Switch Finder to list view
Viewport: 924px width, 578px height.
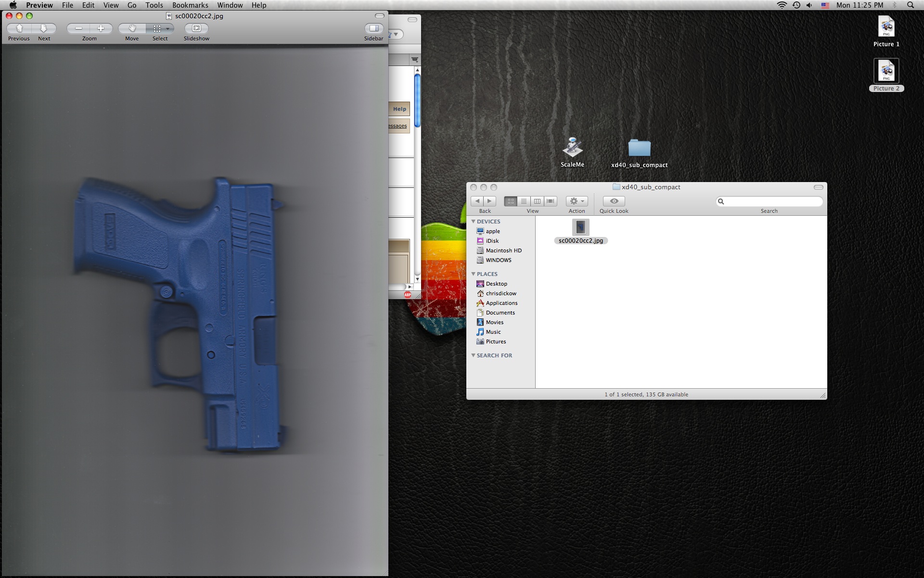[x=524, y=201]
